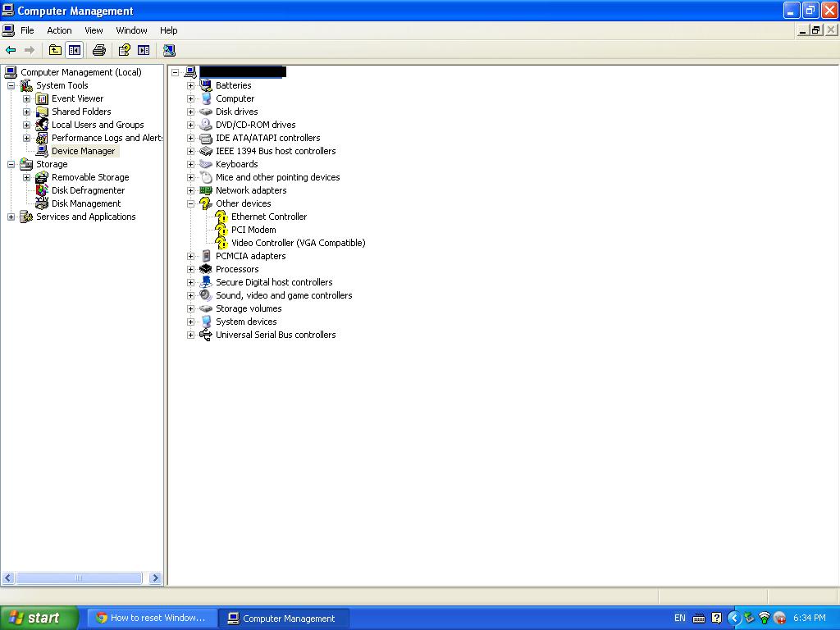Expand the Sound, video and game controllers category
This screenshot has height=630, width=840.
[x=190, y=295]
